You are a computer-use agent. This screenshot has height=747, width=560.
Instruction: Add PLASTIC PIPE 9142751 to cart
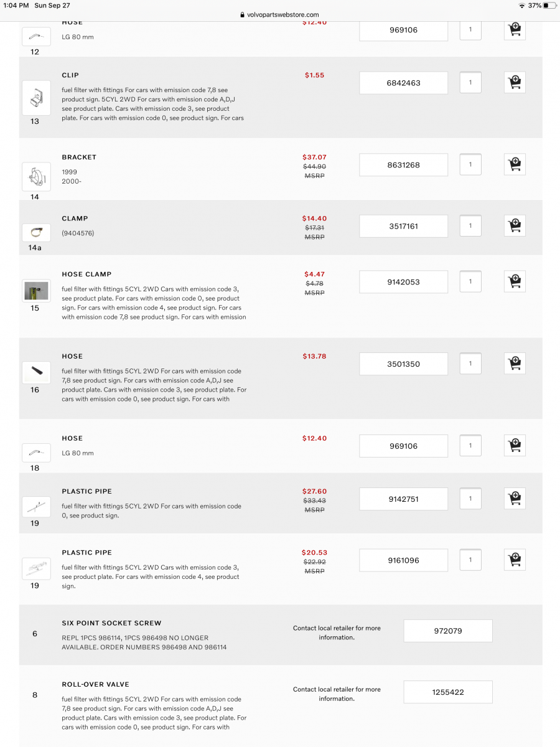tap(515, 498)
